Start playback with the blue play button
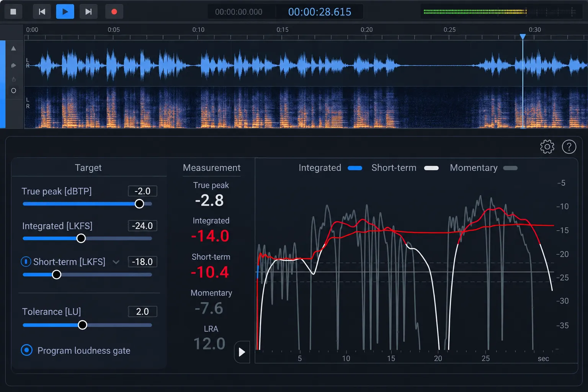 pyautogui.click(x=65, y=11)
